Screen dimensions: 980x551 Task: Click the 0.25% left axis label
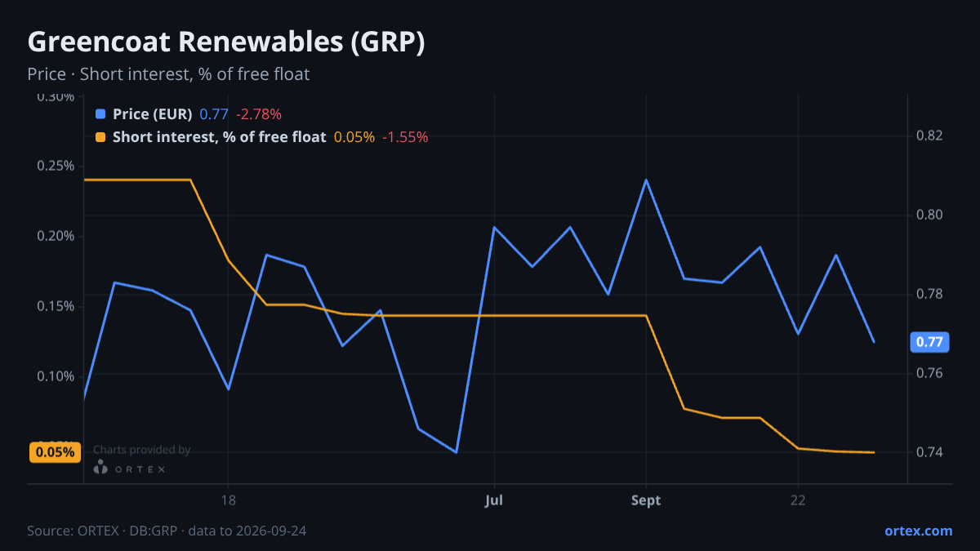tap(56, 167)
